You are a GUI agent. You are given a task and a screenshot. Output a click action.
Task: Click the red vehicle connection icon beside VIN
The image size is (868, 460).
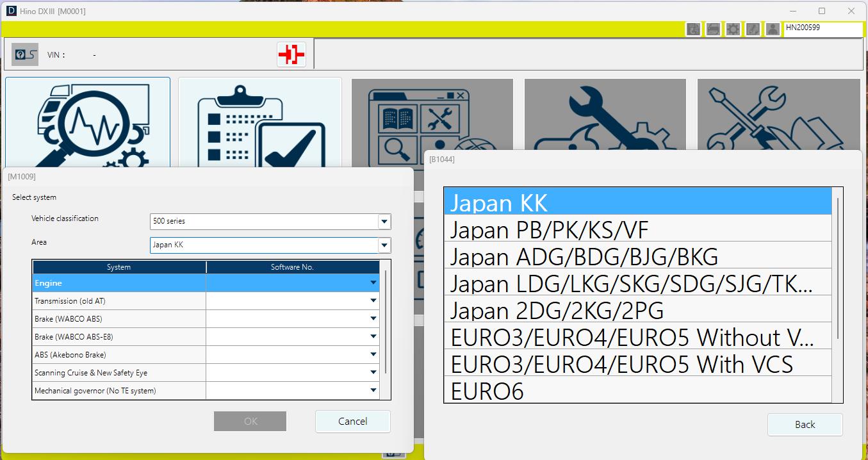291,54
